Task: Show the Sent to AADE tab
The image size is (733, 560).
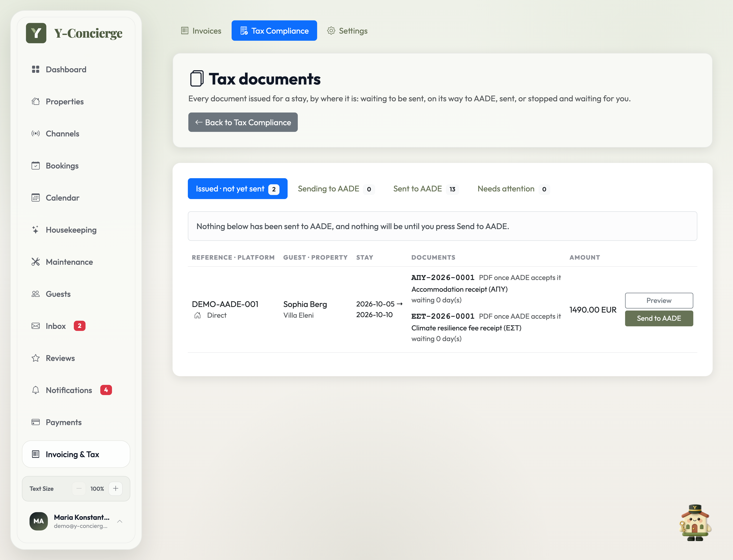Action: (x=426, y=189)
